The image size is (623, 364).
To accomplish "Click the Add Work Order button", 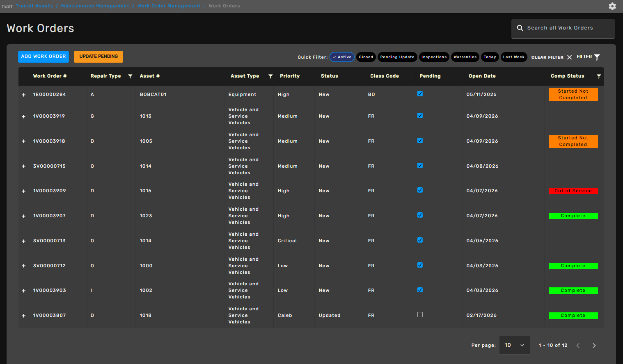I will tap(44, 57).
